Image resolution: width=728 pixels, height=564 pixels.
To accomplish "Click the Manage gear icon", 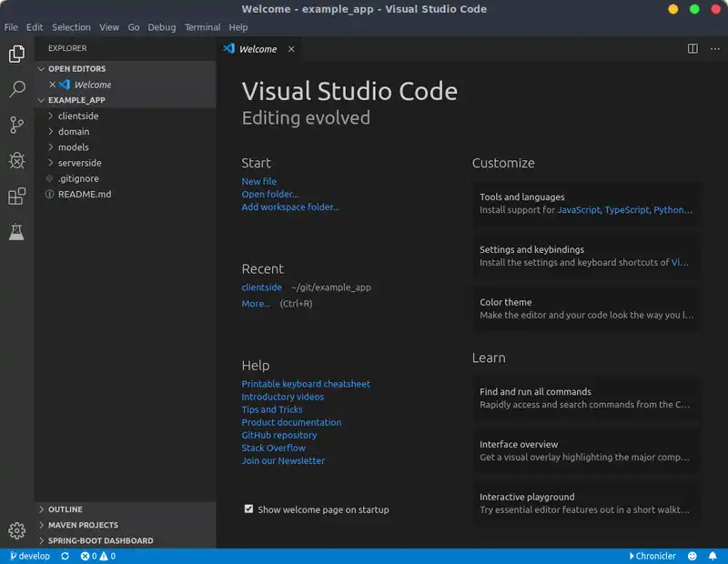I will (x=16, y=530).
